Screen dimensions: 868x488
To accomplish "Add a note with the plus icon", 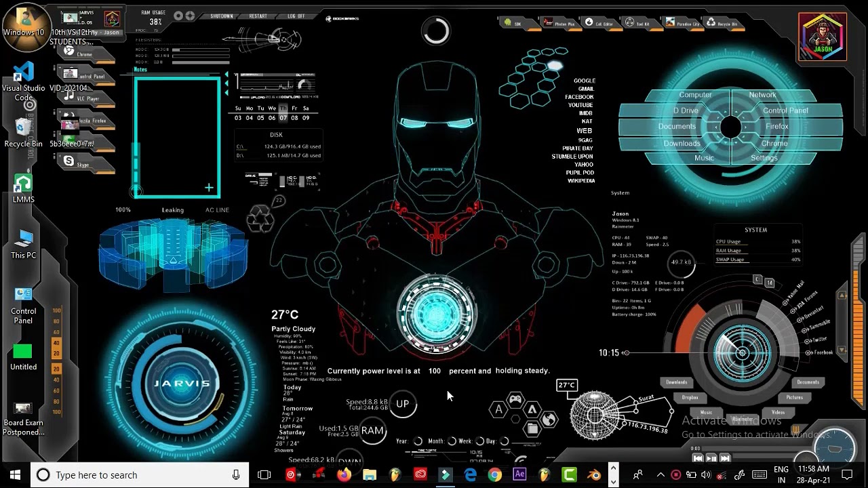I will [x=209, y=188].
